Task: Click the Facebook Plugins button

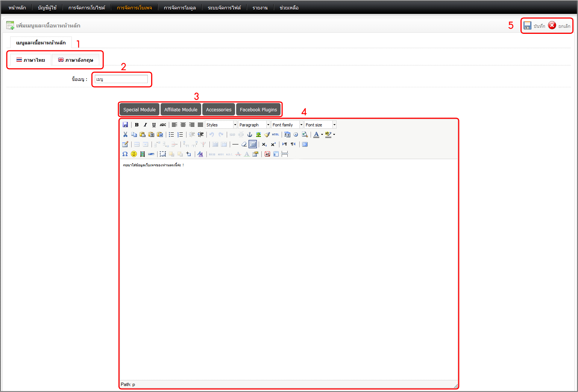Action: (x=258, y=109)
